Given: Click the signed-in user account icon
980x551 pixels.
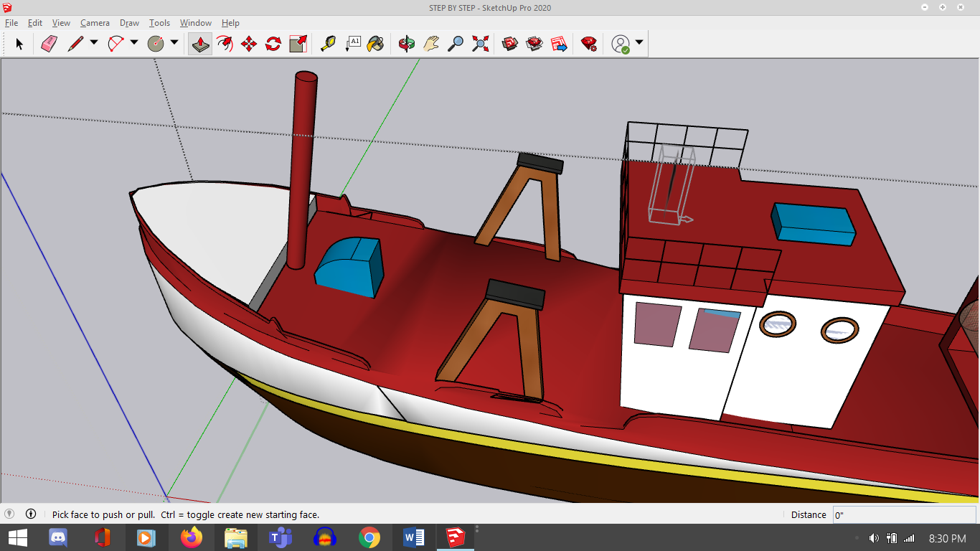Looking at the screenshot, I should (621, 44).
